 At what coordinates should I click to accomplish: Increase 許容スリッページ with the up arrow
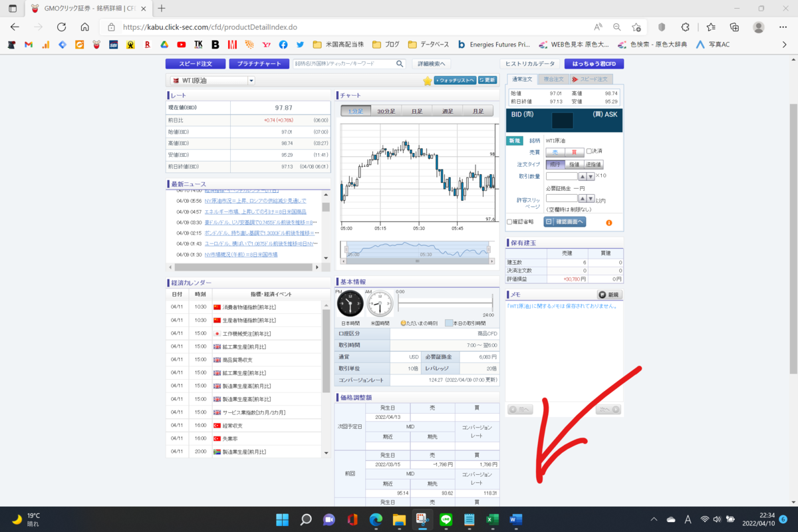pos(582,198)
